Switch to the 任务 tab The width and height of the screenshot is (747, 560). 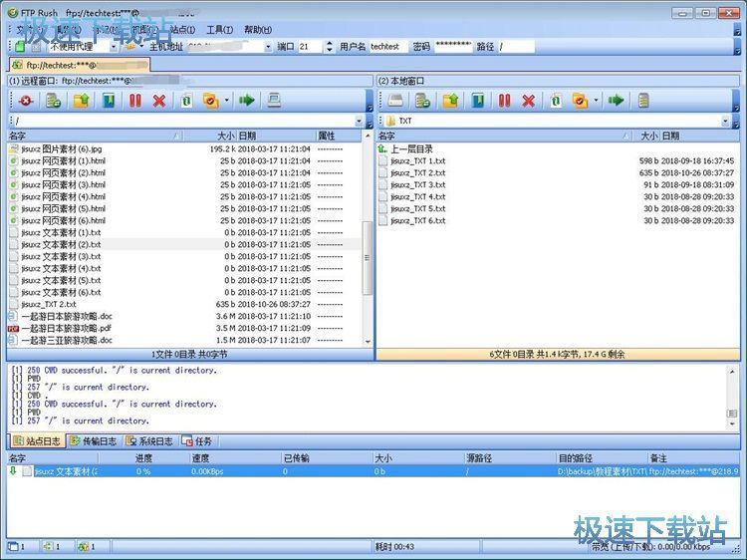197,441
